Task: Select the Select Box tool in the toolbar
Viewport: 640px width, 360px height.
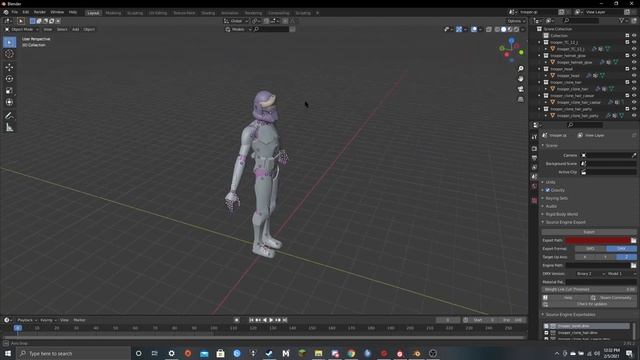Action: coord(9,42)
